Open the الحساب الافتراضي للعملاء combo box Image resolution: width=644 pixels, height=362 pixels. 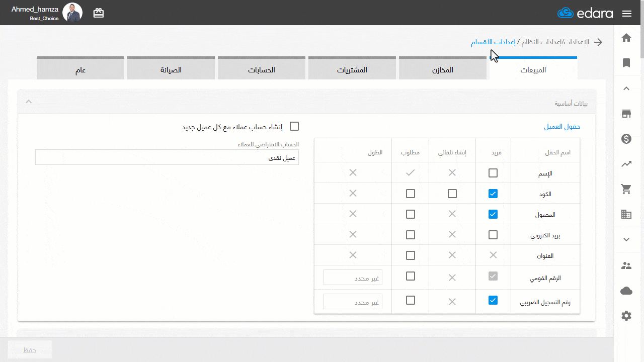167,157
